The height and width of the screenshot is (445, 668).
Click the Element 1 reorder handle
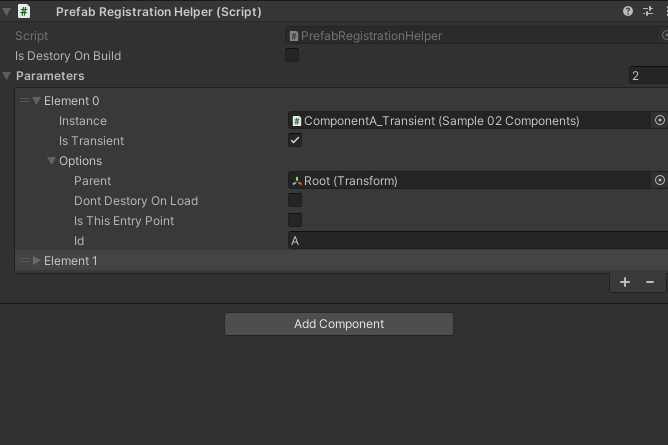(x=25, y=260)
